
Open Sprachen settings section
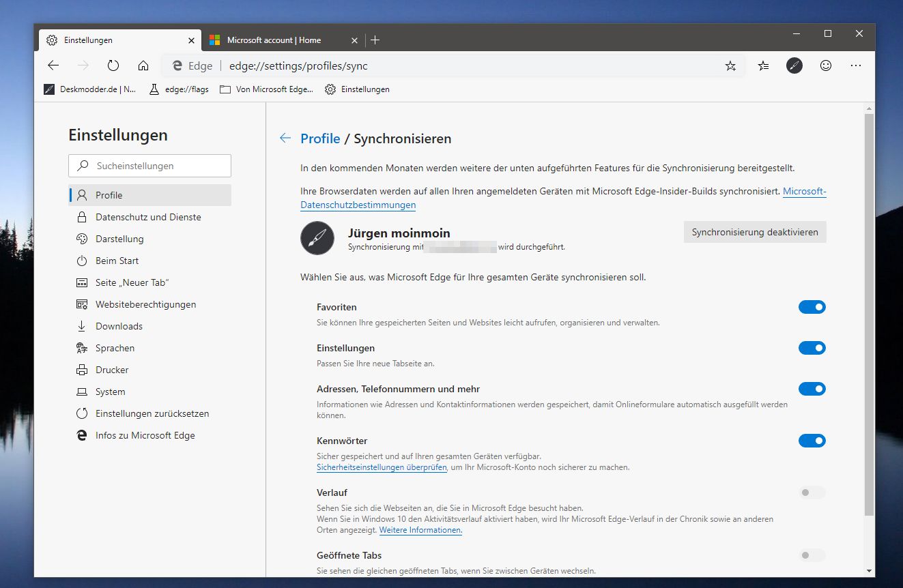coord(150,348)
